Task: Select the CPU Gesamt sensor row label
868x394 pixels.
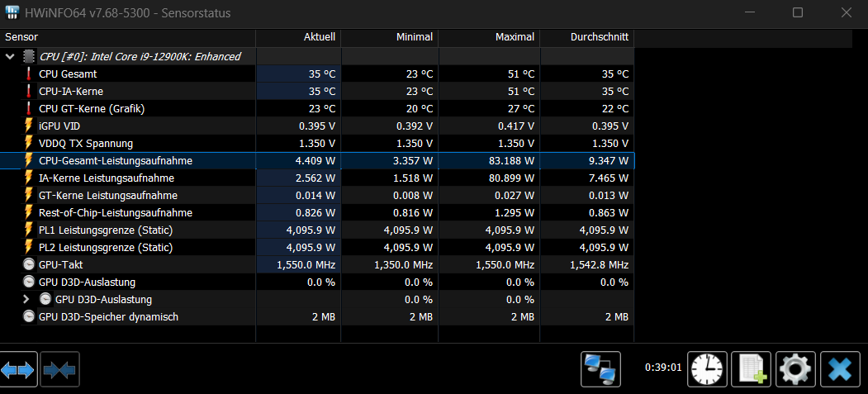Action: (x=68, y=74)
